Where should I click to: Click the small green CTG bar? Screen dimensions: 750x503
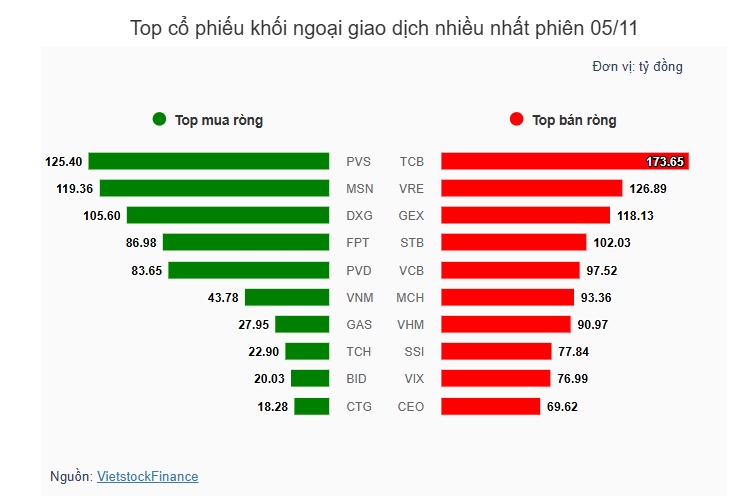pos(311,406)
